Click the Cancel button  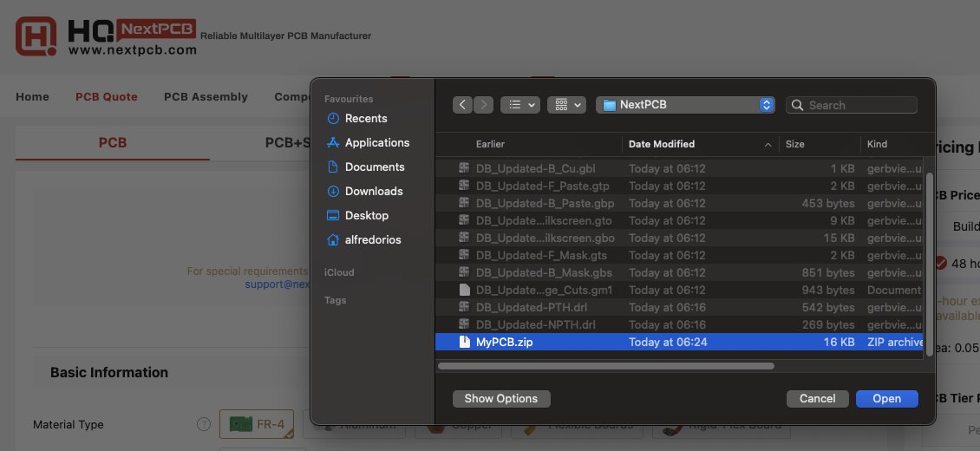818,399
